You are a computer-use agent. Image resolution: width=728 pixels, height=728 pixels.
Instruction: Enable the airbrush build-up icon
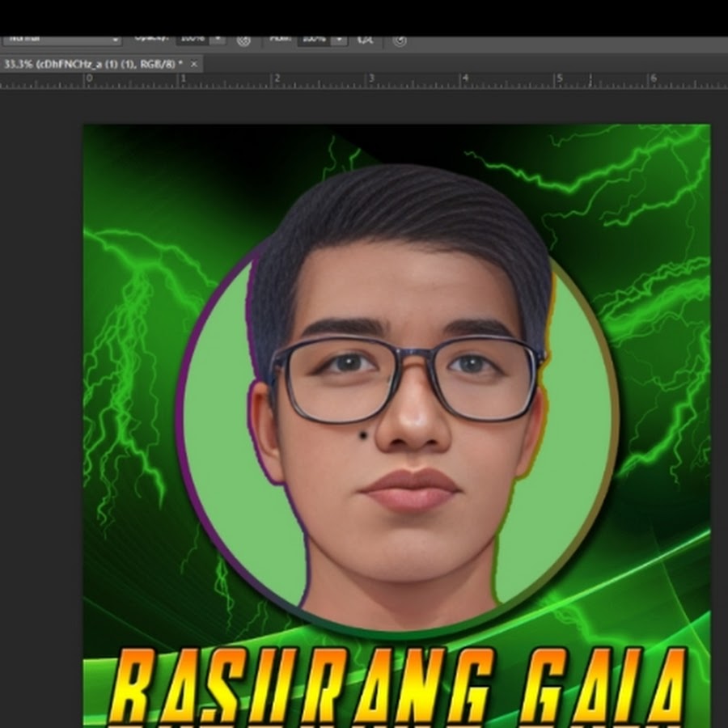tap(366, 41)
